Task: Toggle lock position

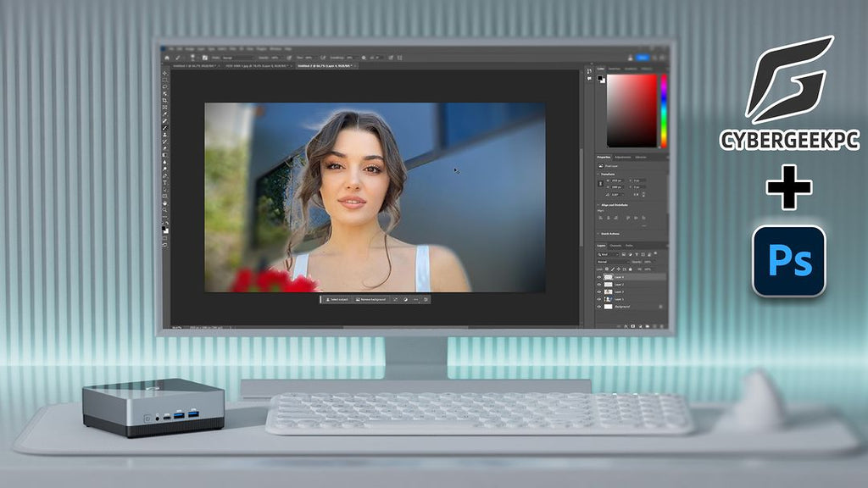Action: [x=618, y=269]
